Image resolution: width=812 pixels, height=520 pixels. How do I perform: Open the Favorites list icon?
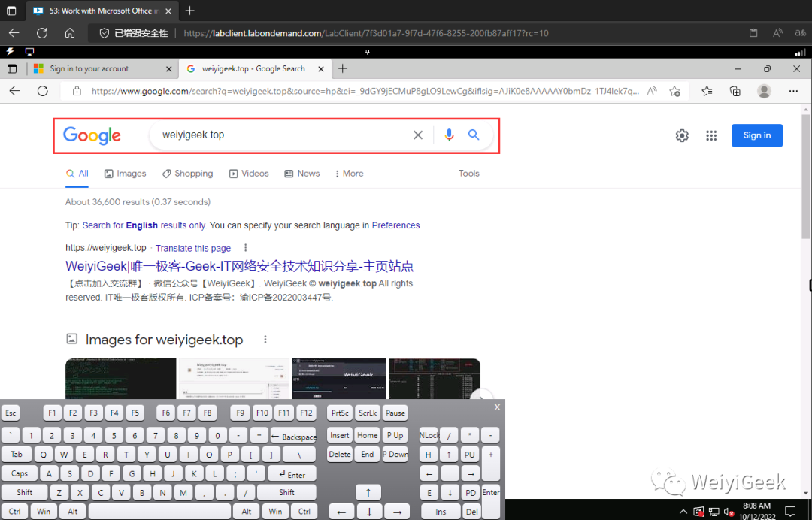click(x=707, y=91)
